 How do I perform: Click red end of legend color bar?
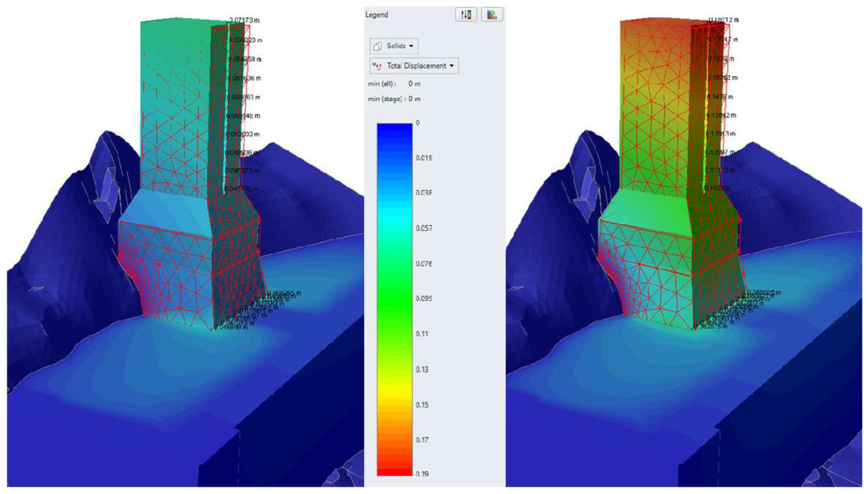click(x=395, y=472)
